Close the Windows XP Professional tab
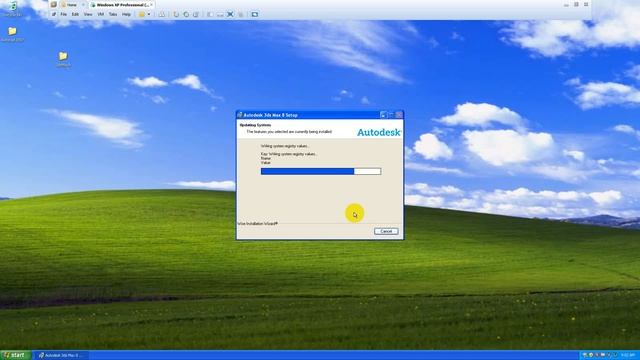This screenshot has height=360, width=640. pyautogui.click(x=152, y=4)
